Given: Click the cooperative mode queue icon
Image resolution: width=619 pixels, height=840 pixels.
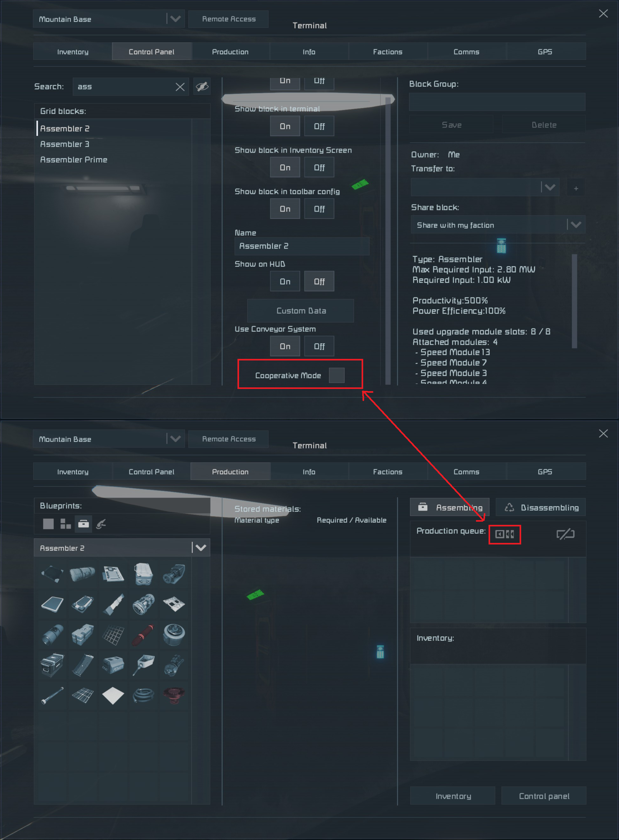Looking at the screenshot, I should pyautogui.click(x=504, y=534).
